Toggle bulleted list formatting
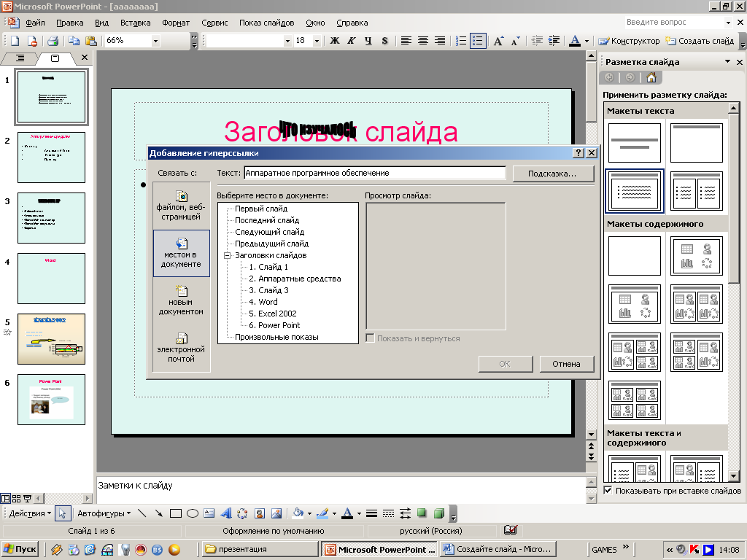This screenshot has width=747, height=560. [x=478, y=41]
